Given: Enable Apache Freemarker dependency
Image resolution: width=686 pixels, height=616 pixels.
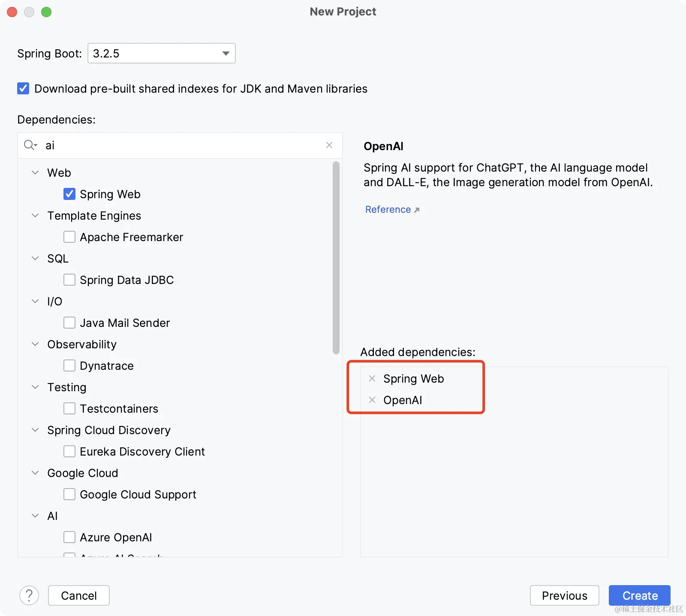Looking at the screenshot, I should 69,237.
